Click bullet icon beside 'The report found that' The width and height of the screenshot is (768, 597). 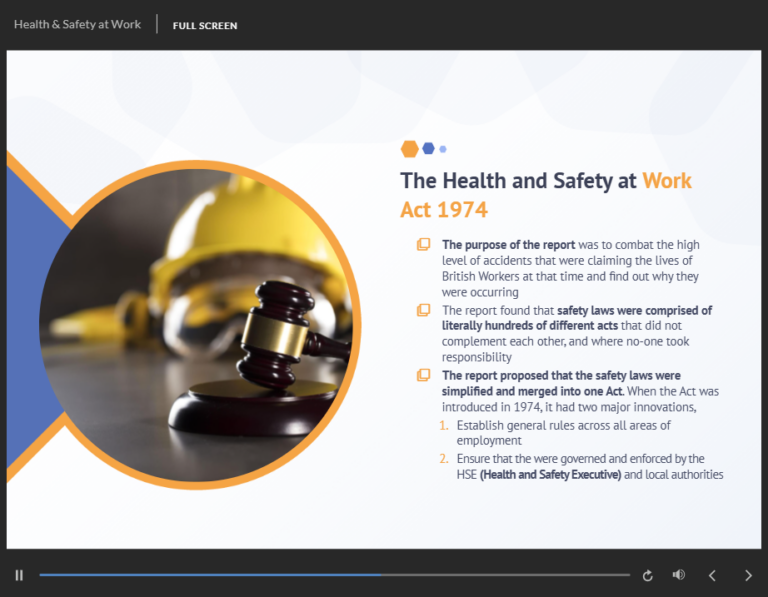[424, 310]
